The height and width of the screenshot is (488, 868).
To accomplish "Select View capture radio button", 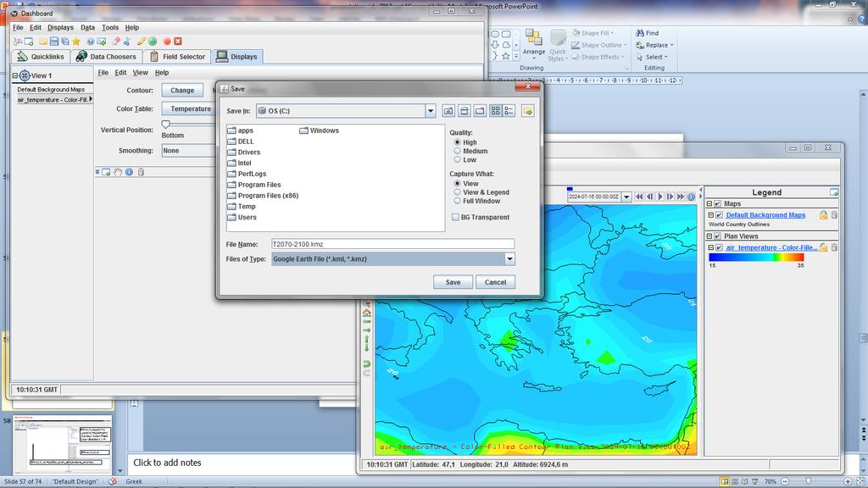I will [457, 183].
